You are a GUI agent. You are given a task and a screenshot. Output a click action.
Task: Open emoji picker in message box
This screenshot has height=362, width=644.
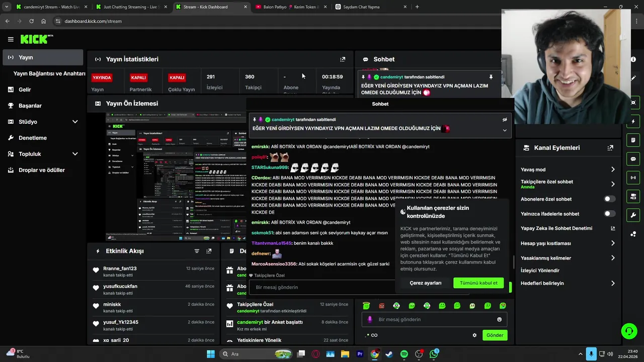pyautogui.click(x=499, y=319)
